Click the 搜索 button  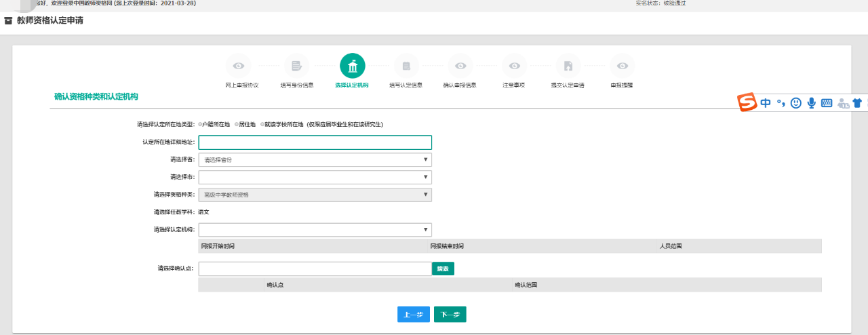[443, 269]
